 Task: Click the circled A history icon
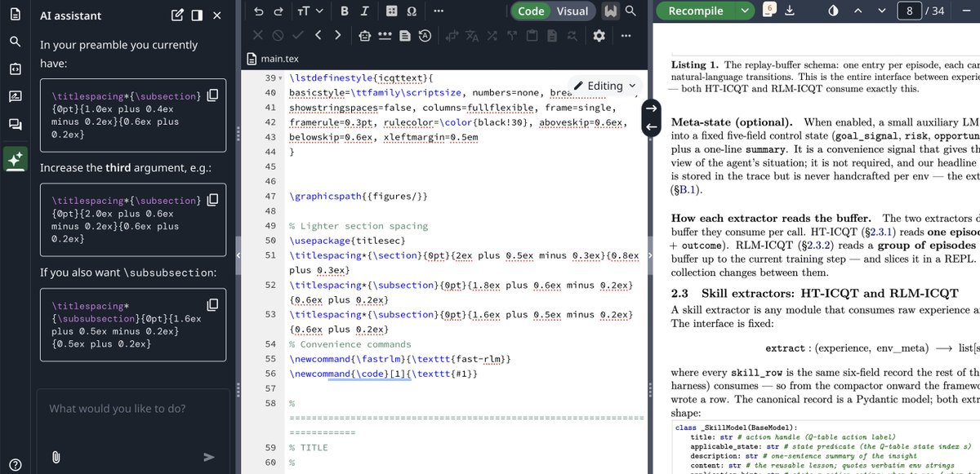coord(425,35)
